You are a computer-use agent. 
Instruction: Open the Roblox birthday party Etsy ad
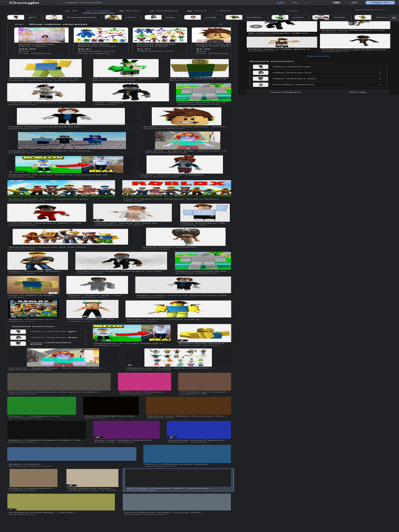coord(43,41)
